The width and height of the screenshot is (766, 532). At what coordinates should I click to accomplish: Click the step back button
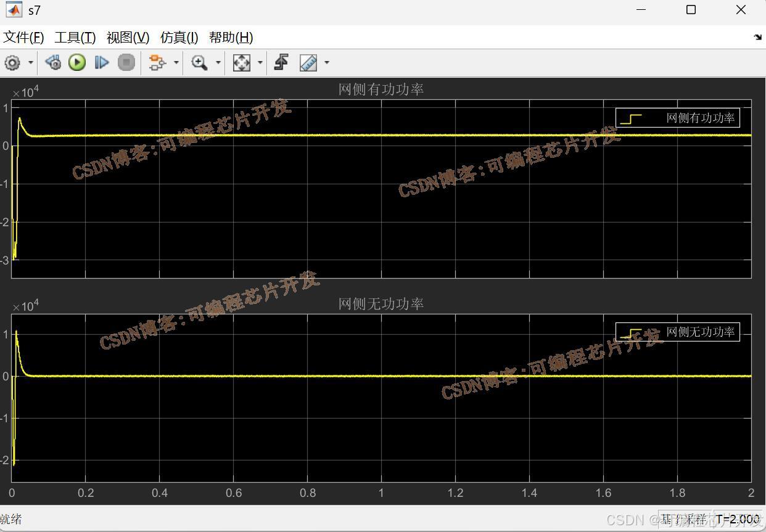click(x=53, y=62)
